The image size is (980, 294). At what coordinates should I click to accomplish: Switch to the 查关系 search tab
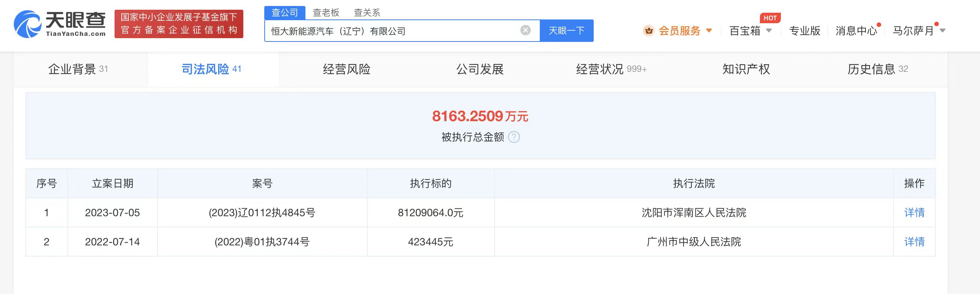[367, 13]
